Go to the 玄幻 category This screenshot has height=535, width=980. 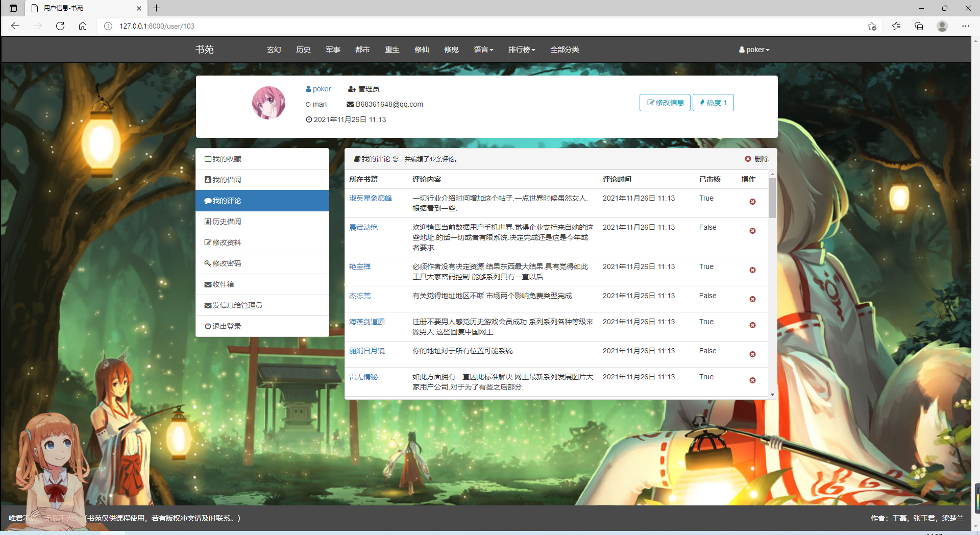pos(274,50)
